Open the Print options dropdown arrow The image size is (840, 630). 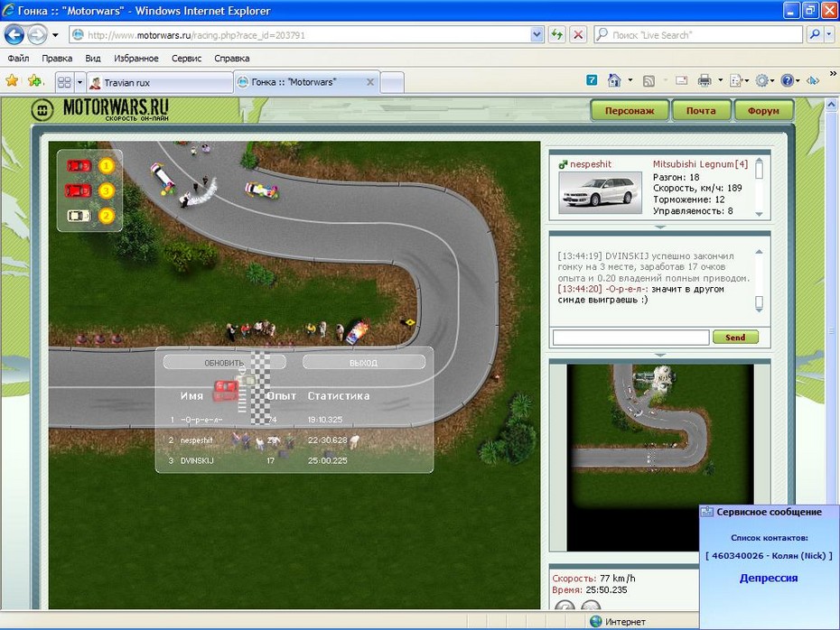(720, 81)
